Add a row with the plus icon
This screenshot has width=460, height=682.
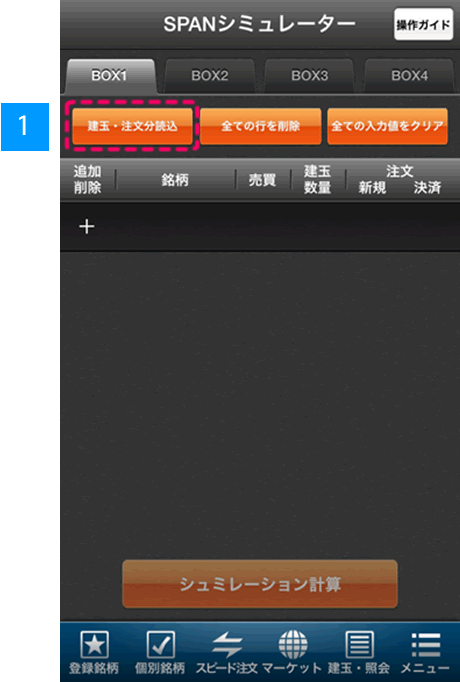(87, 227)
